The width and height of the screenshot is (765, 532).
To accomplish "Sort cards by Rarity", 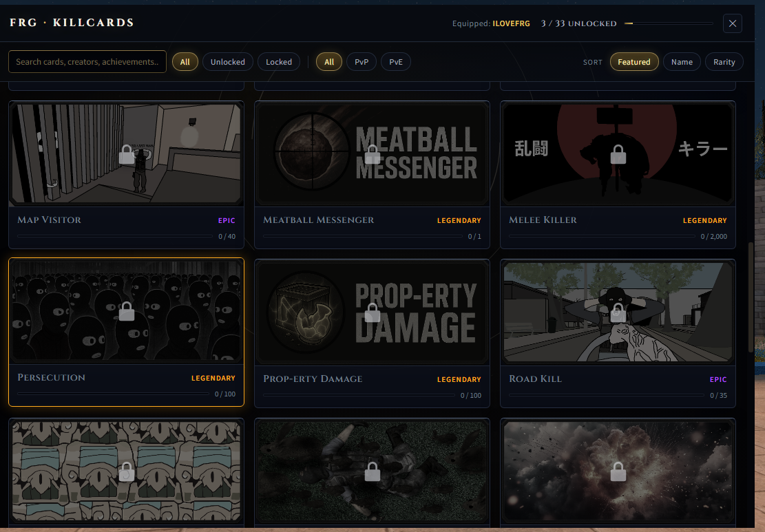I will point(724,62).
